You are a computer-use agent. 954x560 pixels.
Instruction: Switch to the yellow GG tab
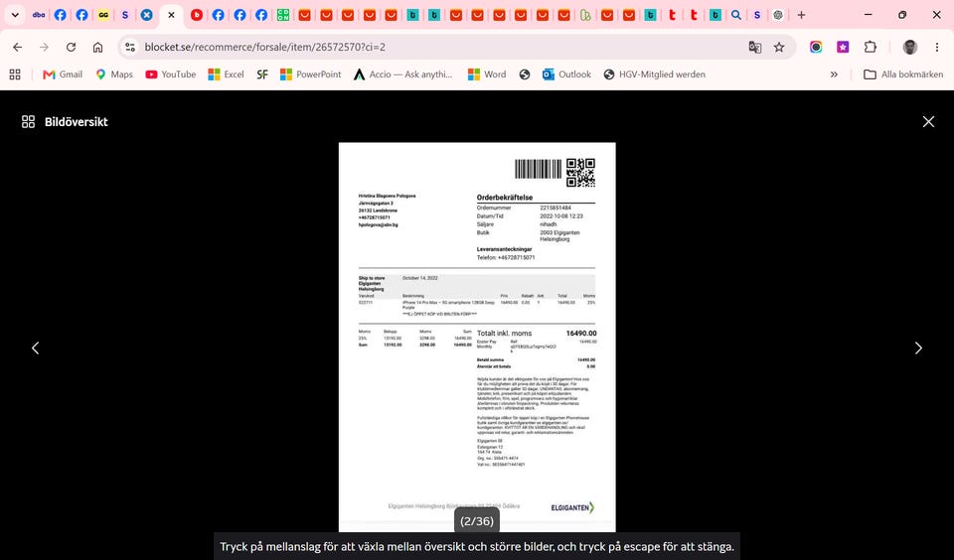click(x=103, y=15)
